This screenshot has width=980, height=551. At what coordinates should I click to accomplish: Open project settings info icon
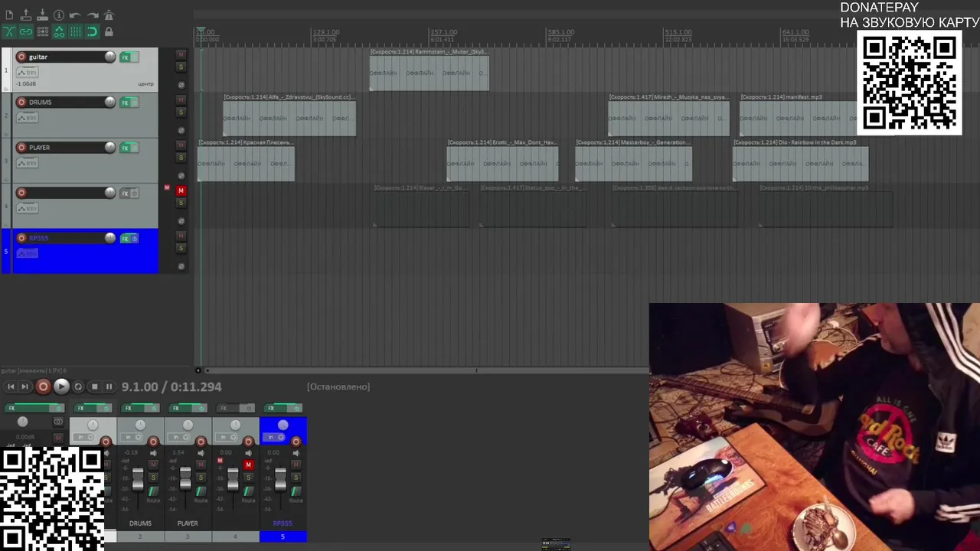coord(59,15)
